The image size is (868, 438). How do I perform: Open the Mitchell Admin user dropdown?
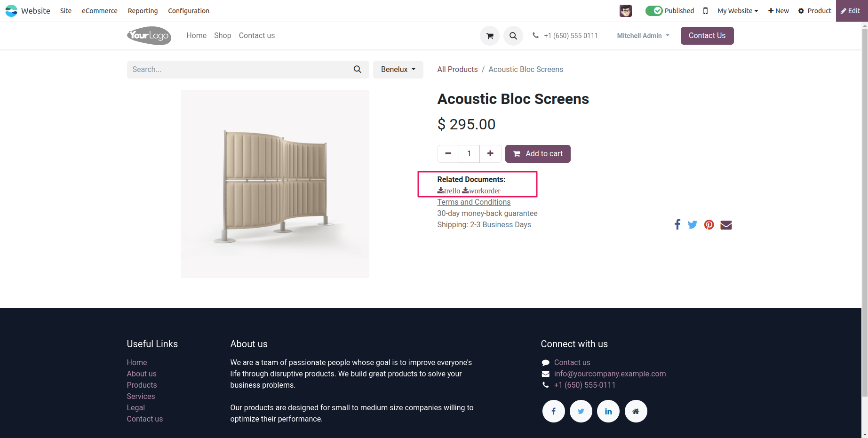tap(643, 36)
